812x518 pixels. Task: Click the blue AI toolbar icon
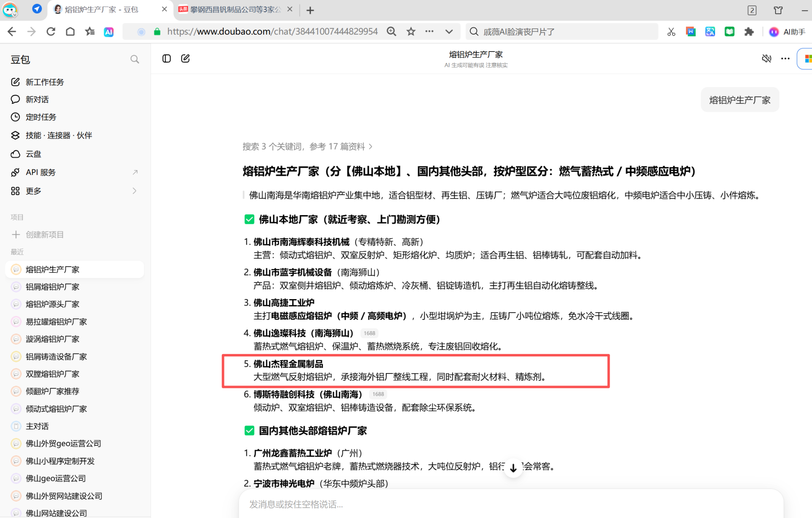coord(109,32)
